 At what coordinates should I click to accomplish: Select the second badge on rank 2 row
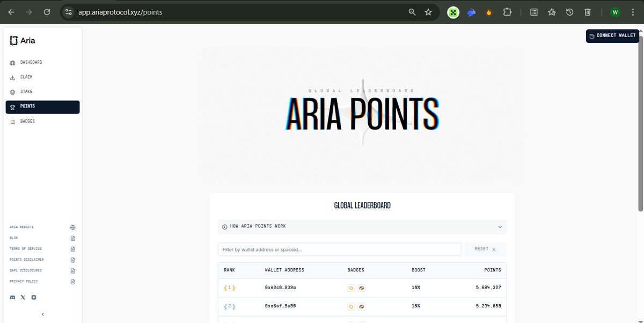(x=361, y=306)
